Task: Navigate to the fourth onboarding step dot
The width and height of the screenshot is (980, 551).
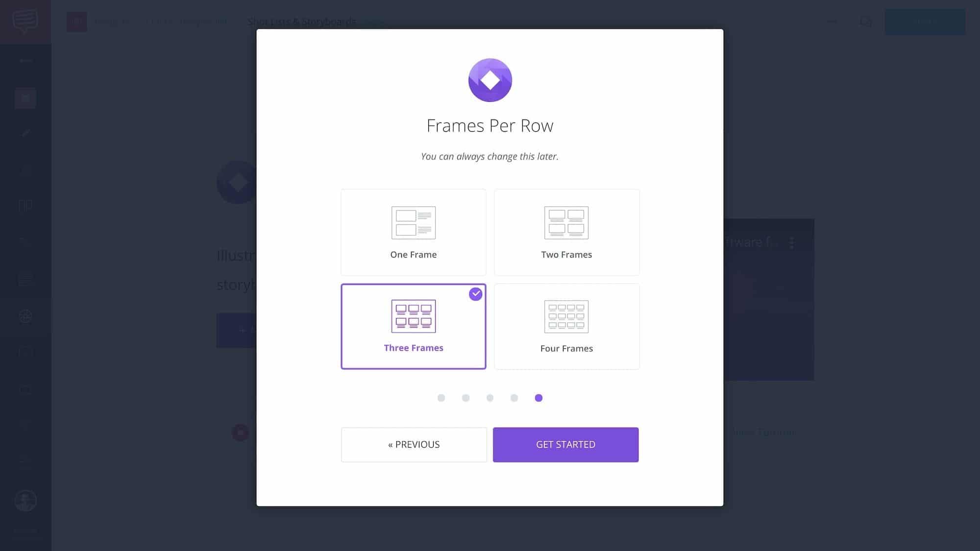Action: tap(514, 398)
